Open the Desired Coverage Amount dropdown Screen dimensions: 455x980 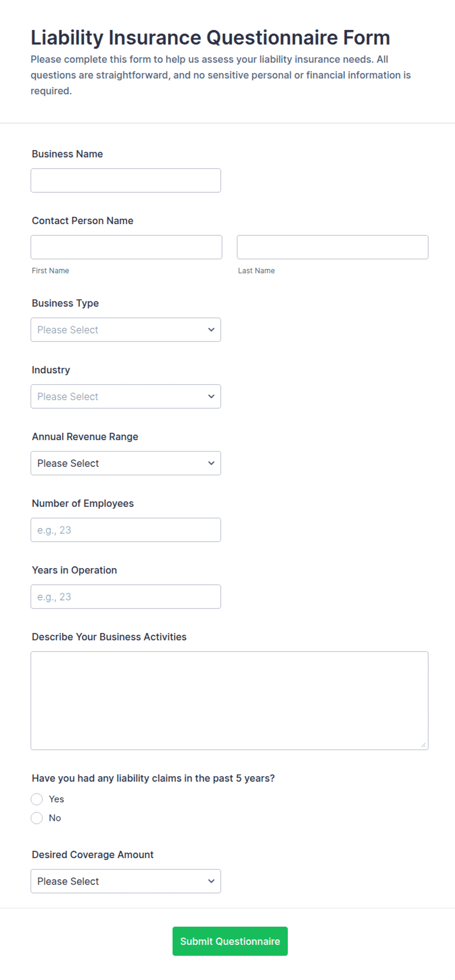tap(126, 881)
